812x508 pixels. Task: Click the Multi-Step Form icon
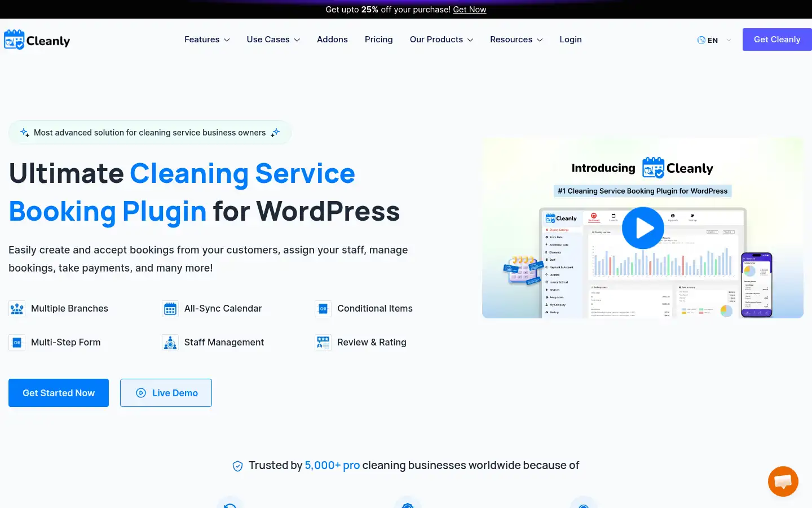17,343
